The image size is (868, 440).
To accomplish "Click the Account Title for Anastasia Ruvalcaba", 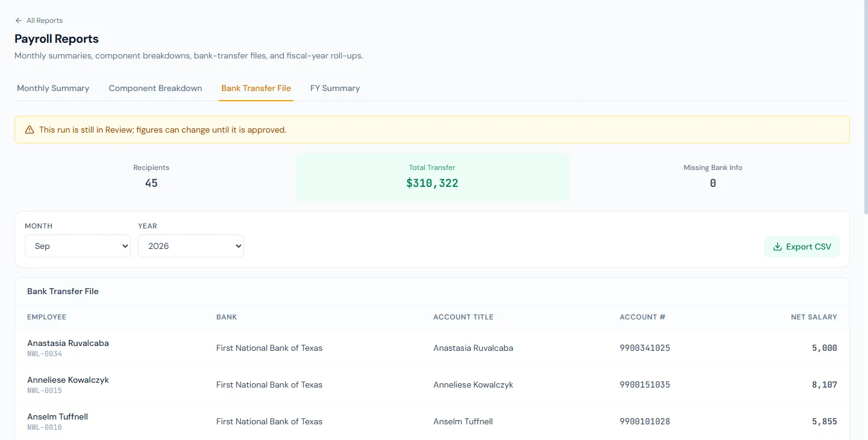I will click(x=473, y=348).
